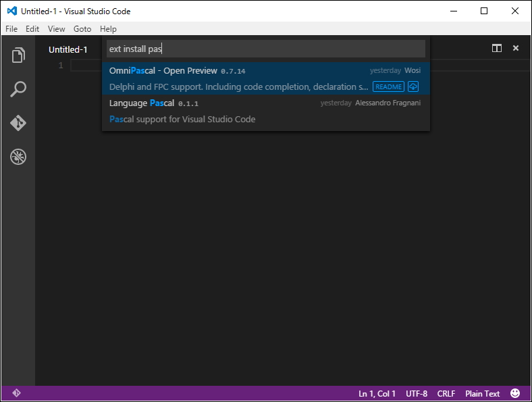This screenshot has height=402, width=532.
Task: Open the Explorer view in activity bar
Action: click(18, 55)
